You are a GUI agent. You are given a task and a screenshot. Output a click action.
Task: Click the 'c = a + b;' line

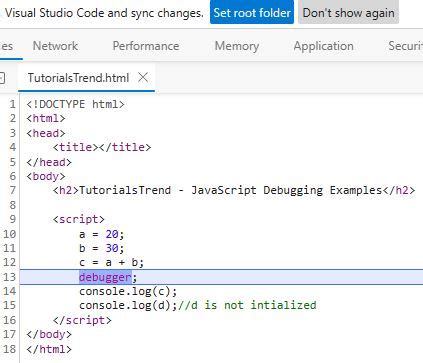pyautogui.click(x=111, y=263)
